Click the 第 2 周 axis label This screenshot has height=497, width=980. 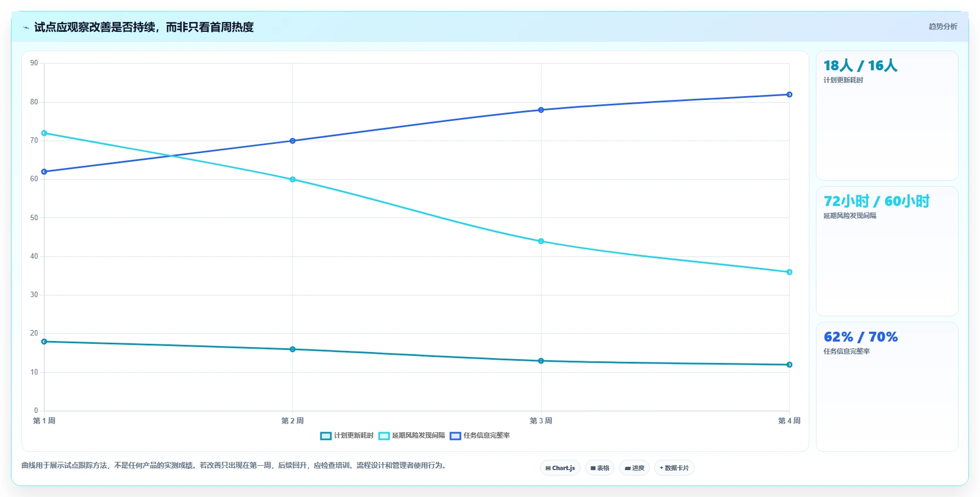(292, 421)
